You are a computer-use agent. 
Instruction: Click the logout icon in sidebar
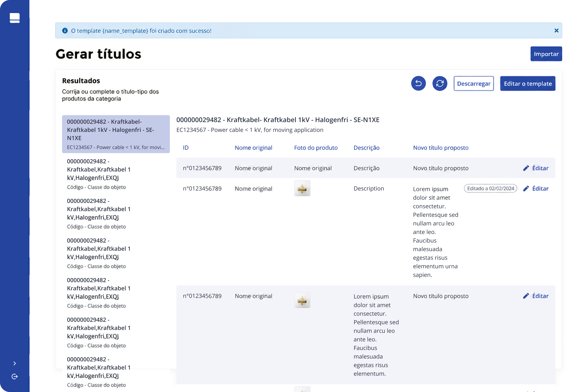pos(15,376)
